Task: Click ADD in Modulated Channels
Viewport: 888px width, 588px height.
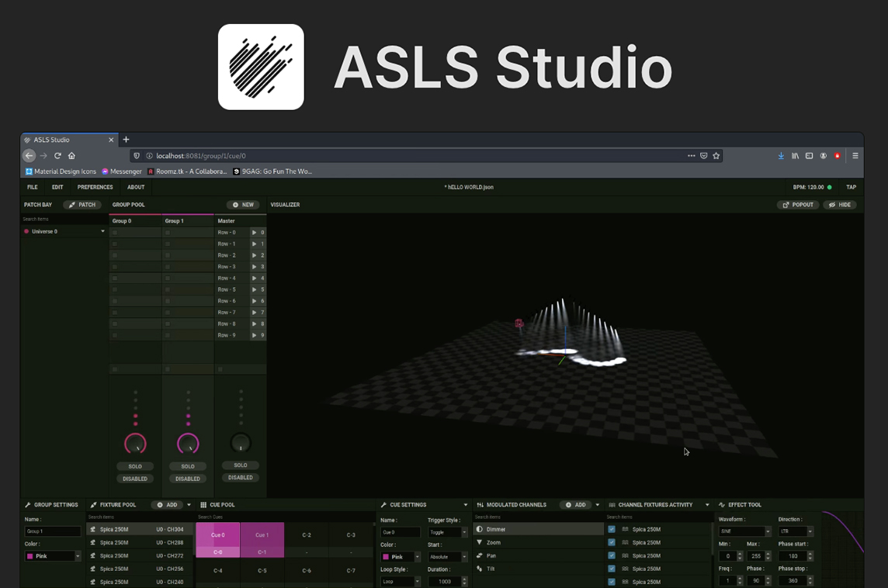Action: pos(575,505)
